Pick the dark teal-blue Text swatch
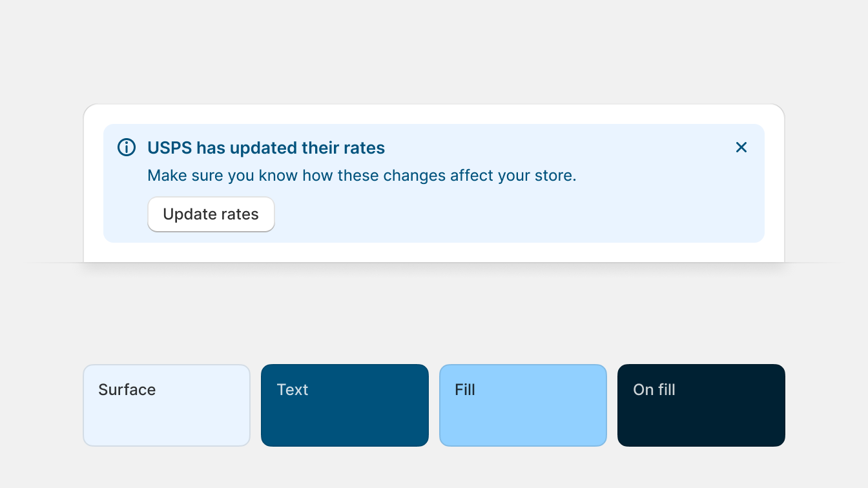This screenshot has width=868, height=488. tap(345, 405)
